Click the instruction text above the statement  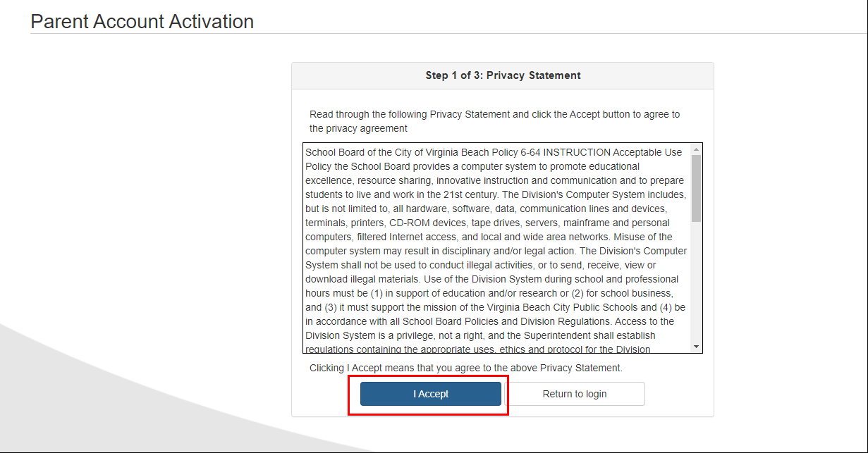tap(494, 120)
